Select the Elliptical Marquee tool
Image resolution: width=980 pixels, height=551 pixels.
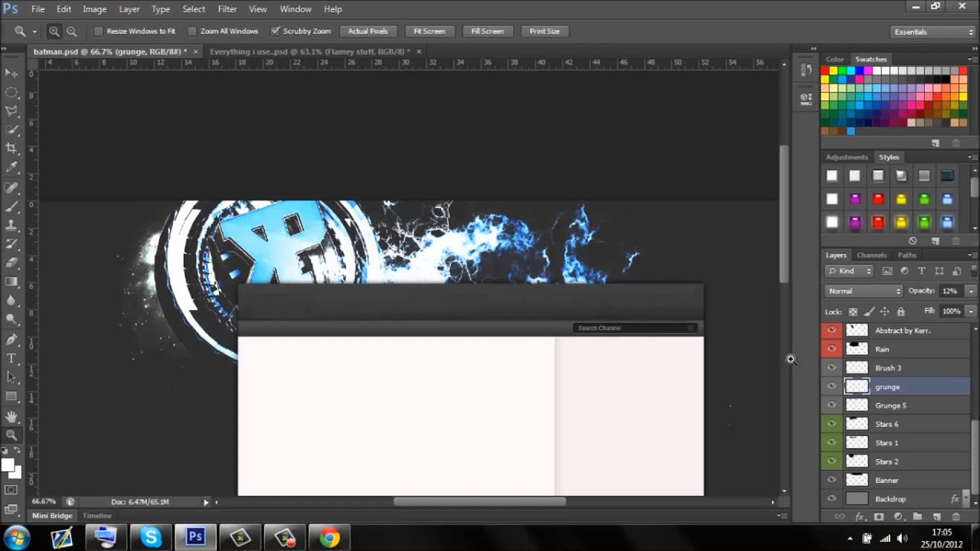point(11,92)
